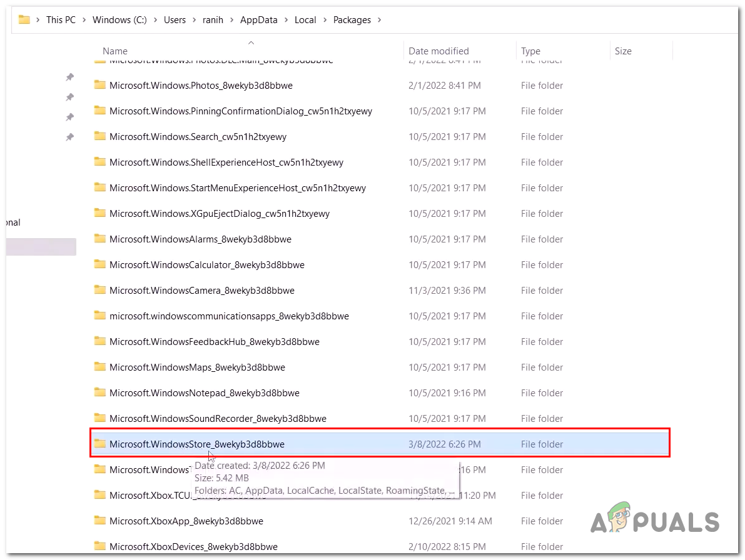The width and height of the screenshot is (745, 560).
Task: Open the chevron dropdown after AppData
Action: coord(286,20)
